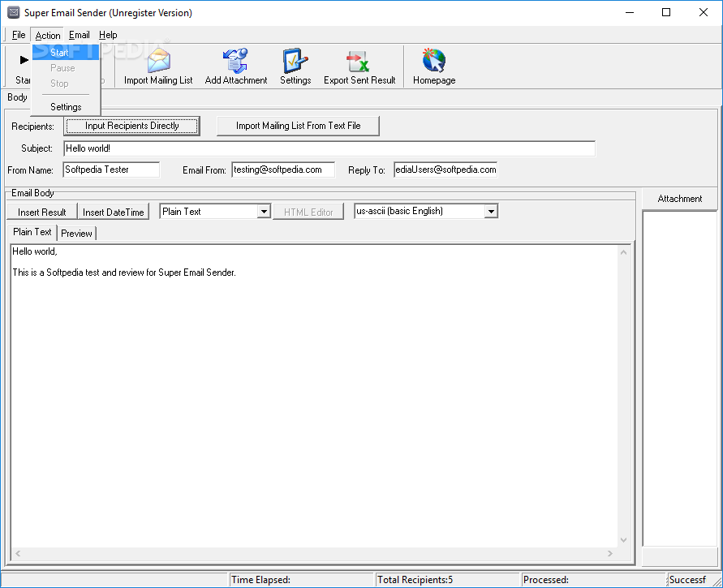Viewport: 723px width, 588px height.
Task: Click the Attachment list area
Action: [680, 378]
